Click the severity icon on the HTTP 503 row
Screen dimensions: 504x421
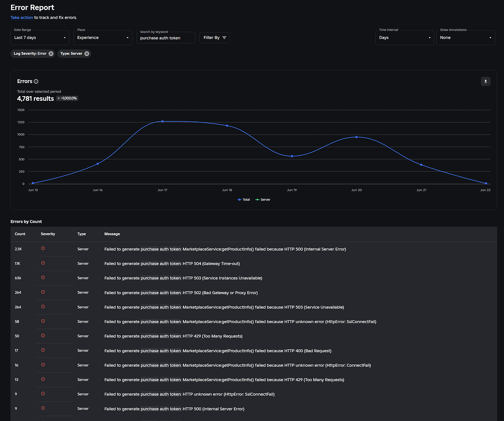43,278
